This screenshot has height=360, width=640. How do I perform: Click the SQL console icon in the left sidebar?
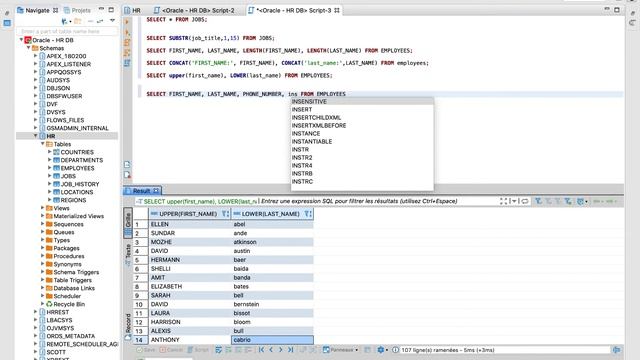click(x=7, y=23)
